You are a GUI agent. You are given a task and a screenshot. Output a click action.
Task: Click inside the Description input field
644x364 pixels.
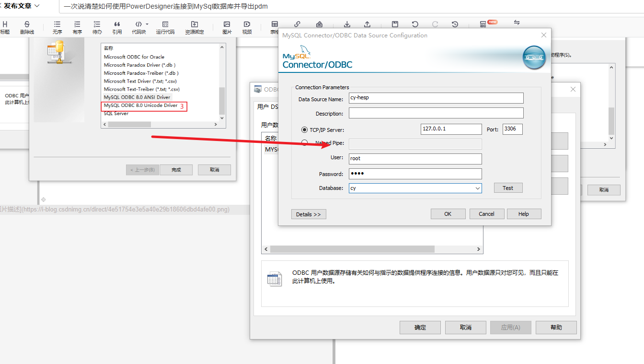pyautogui.click(x=436, y=113)
